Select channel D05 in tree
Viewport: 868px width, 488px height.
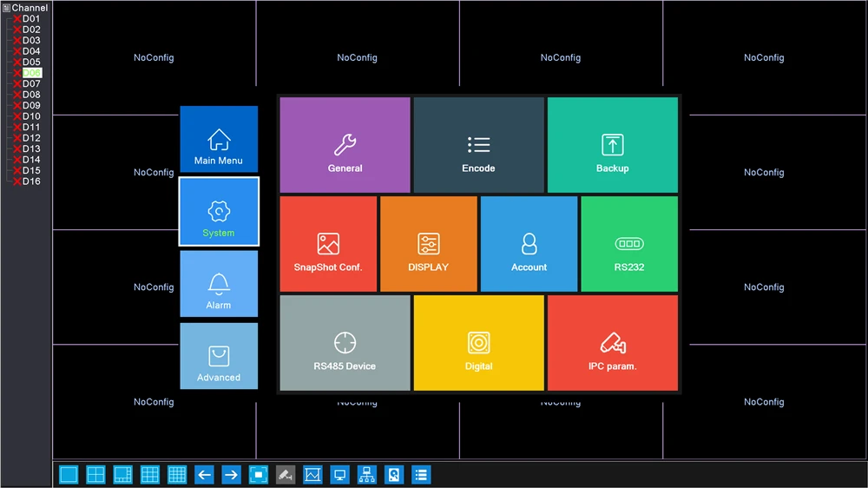click(31, 62)
